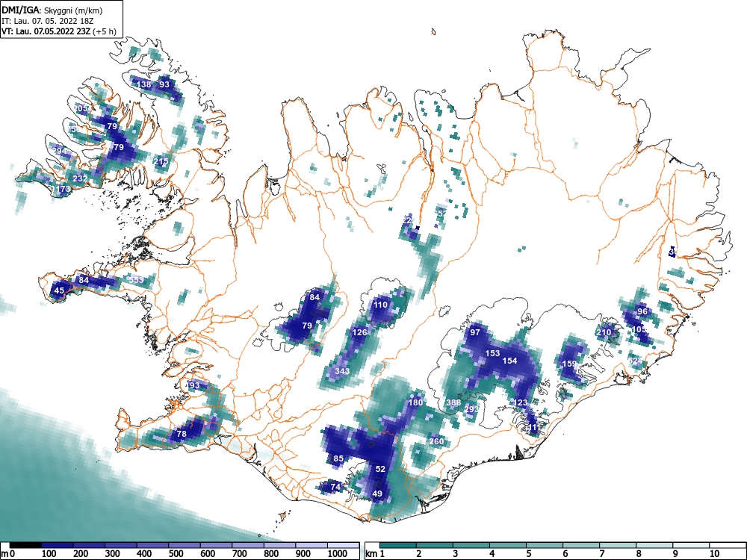The width and height of the screenshot is (747, 560).
Task: Click visibility value '138' in the Westfjords
Action: coord(144,84)
